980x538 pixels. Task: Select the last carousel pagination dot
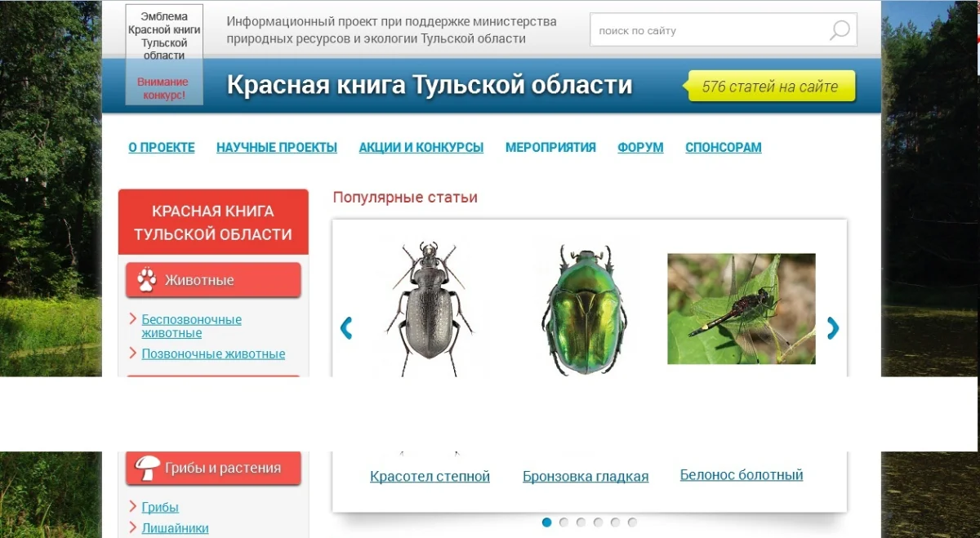click(632, 522)
